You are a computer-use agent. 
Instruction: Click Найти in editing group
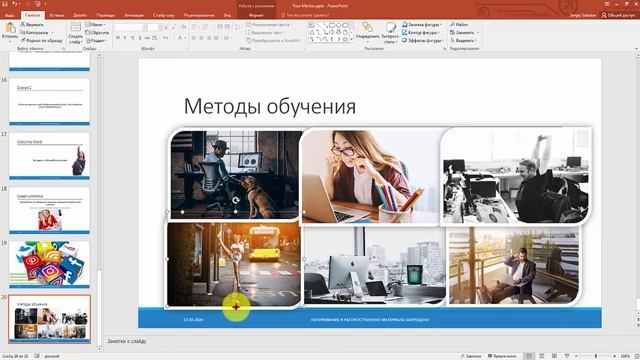click(x=459, y=24)
